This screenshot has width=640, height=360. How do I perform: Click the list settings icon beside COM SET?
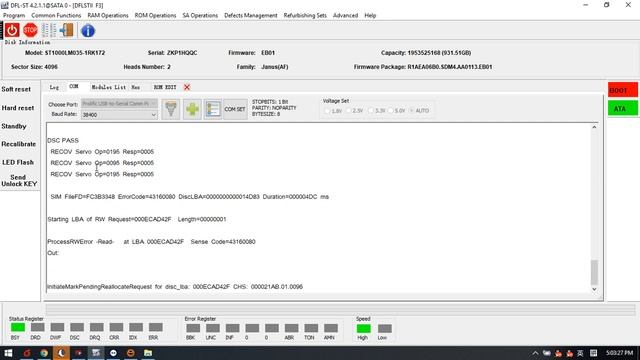click(x=213, y=109)
